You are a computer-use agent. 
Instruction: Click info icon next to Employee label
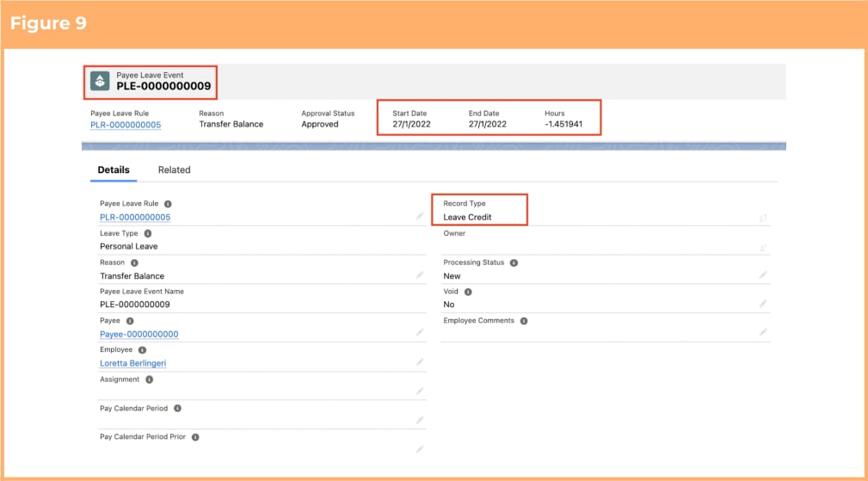142,350
